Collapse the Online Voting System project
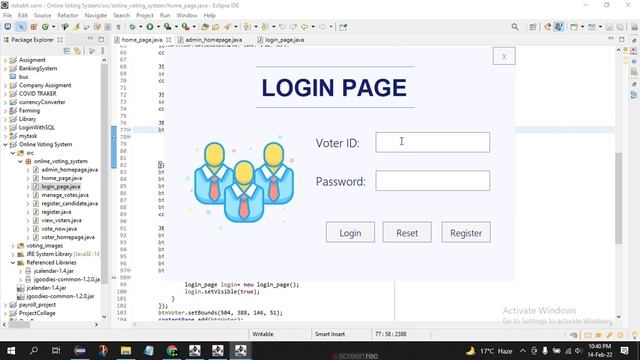This screenshot has width=640, height=360. [5, 144]
